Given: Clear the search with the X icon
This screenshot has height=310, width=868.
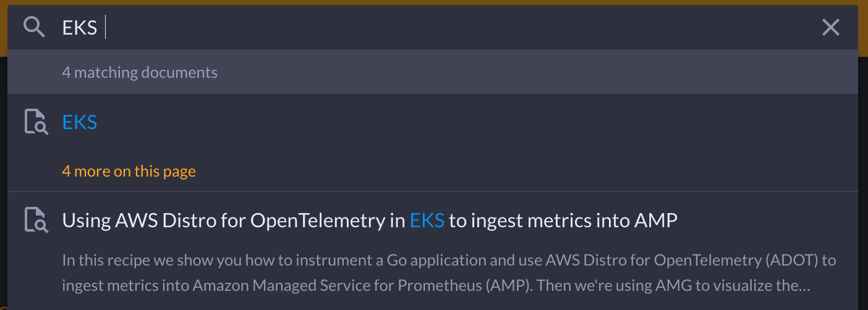Looking at the screenshot, I should (830, 27).
